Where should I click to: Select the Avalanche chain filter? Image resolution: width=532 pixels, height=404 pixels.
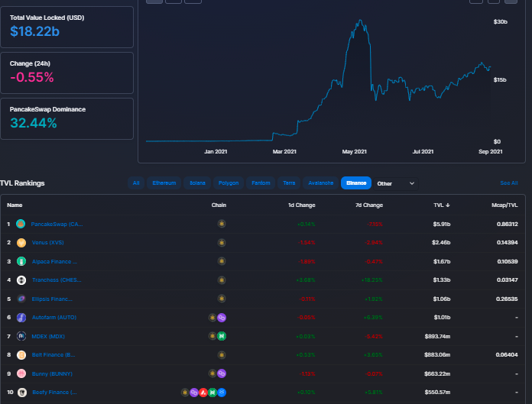320,183
